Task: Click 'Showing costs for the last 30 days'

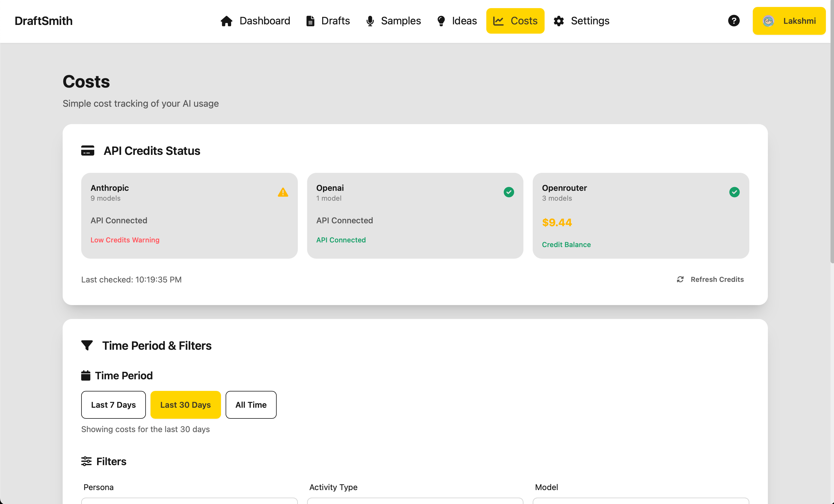Action: pos(146,429)
